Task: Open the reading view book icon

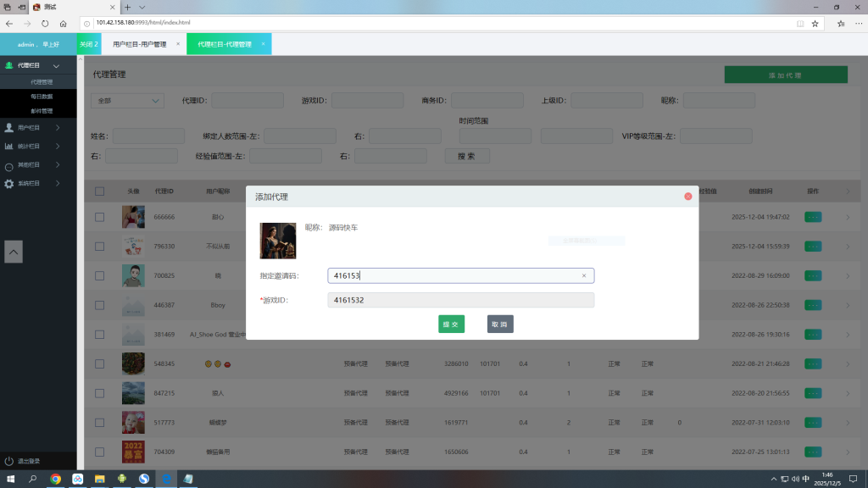Action: [798, 24]
